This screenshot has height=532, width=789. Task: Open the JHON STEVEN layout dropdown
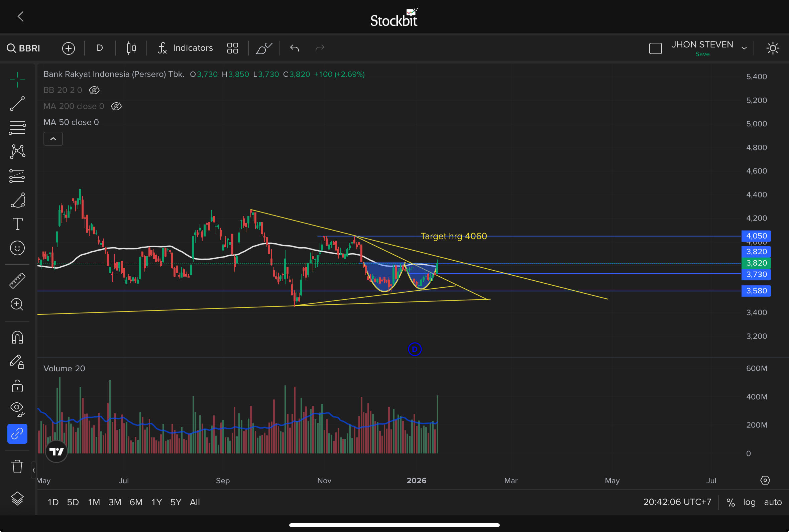[x=744, y=48]
